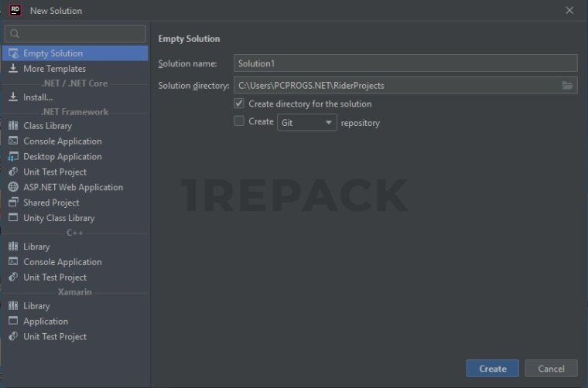Select the .NET Framework Class Library icon

click(x=13, y=126)
